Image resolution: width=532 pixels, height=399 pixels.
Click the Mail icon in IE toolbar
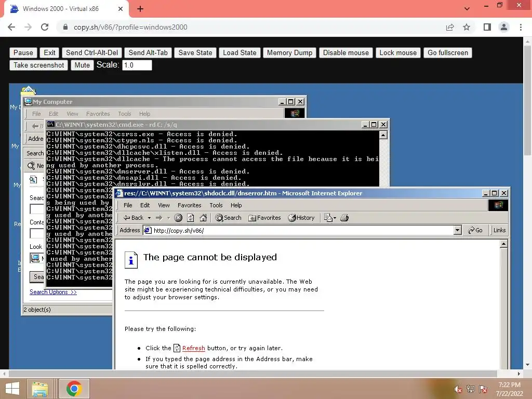[328, 218]
